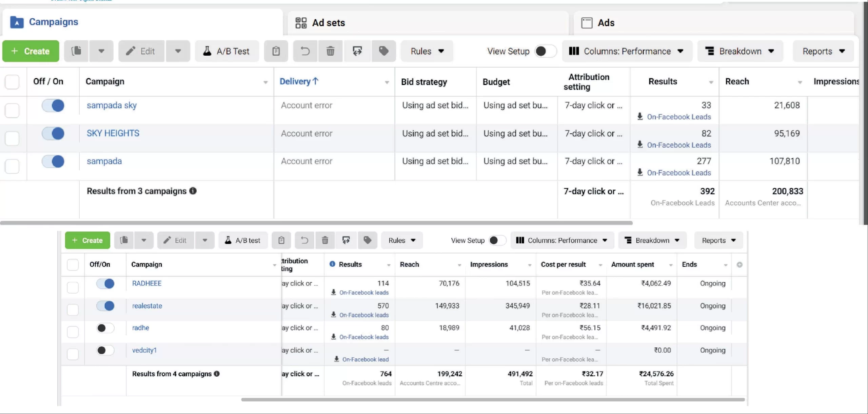Screen dimensions: 868x414
Task: Click the info icon beside Results from 3 campaigns
Action: coord(193,191)
